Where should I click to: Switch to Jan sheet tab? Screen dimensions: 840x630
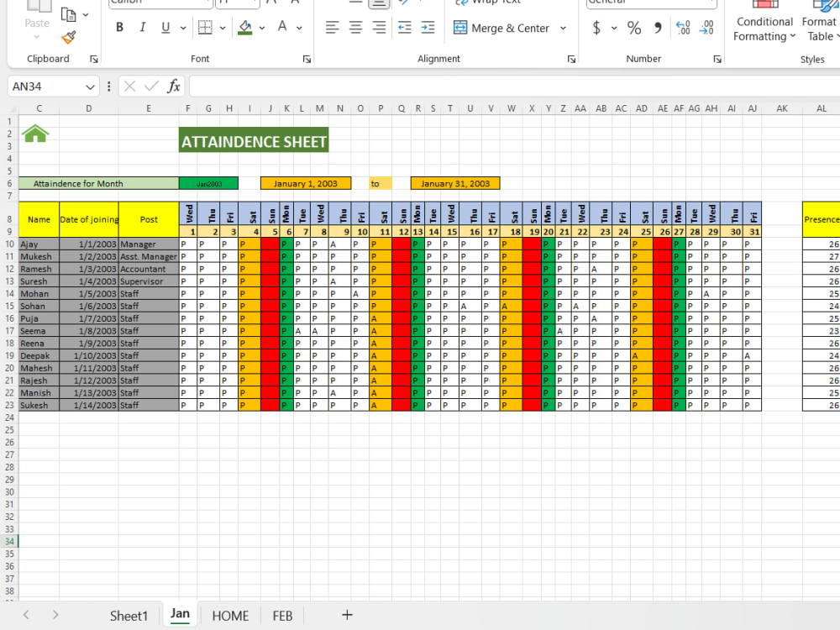[180, 614]
